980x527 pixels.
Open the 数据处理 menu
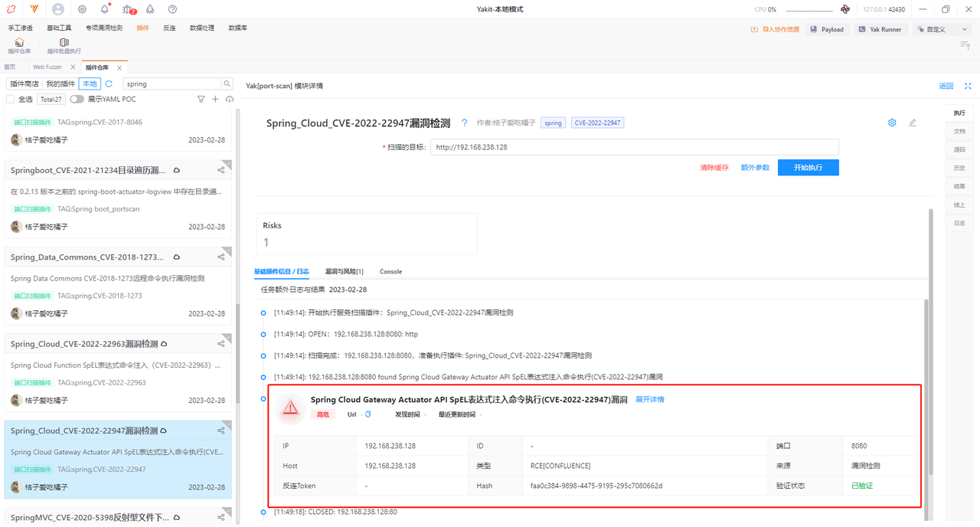tap(202, 28)
